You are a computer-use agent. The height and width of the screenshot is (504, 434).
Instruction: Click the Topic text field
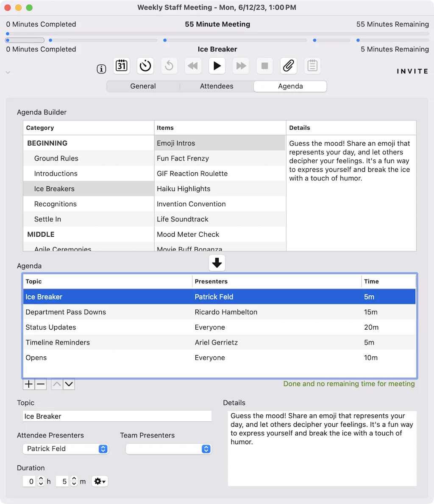[x=117, y=416]
